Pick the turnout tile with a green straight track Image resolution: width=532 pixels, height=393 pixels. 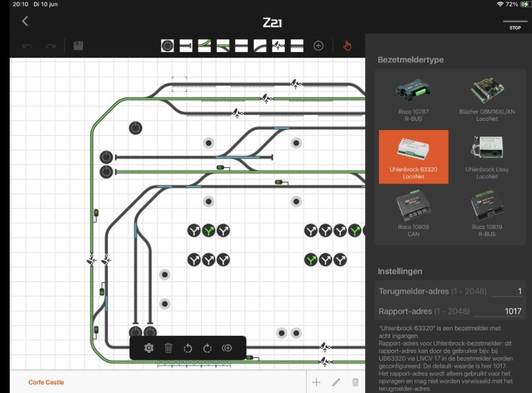pyautogui.click(x=223, y=46)
